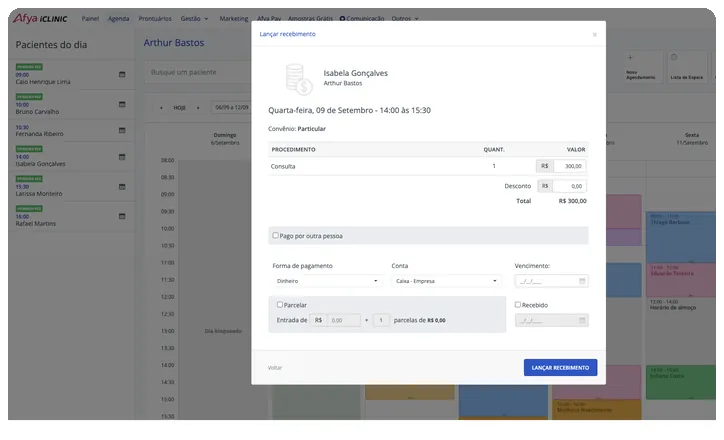Screen dimensions: 724x440
Task: Enable Pago por outra pessoa checkbox
Action: click(275, 235)
